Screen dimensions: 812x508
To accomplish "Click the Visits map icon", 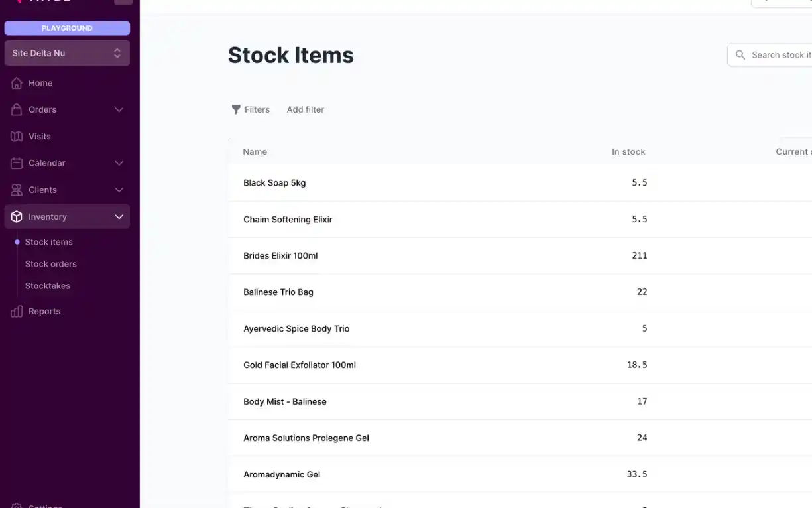I will (17, 137).
